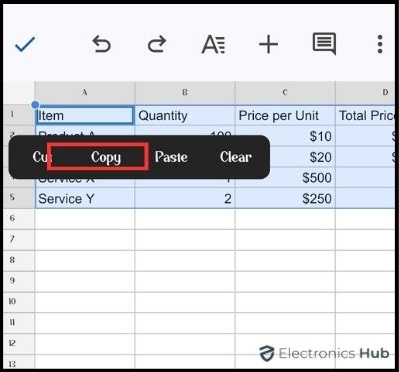Select the Quantity header cell
This screenshot has height=372, width=399.
pyautogui.click(x=185, y=115)
